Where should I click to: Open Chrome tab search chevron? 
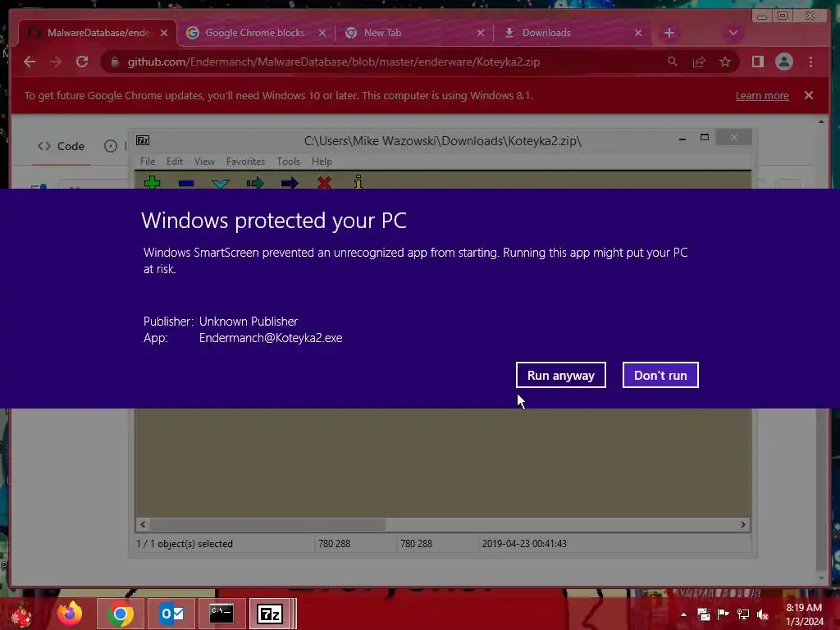click(x=733, y=33)
